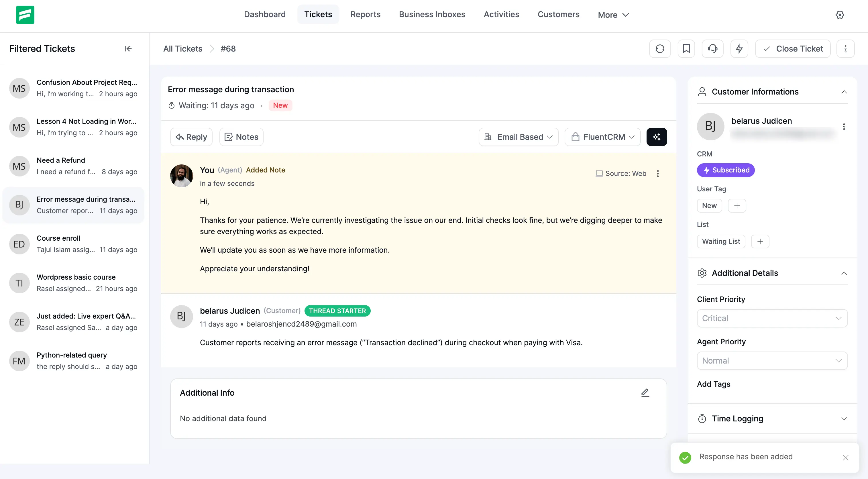Open the Notes editor

241,137
